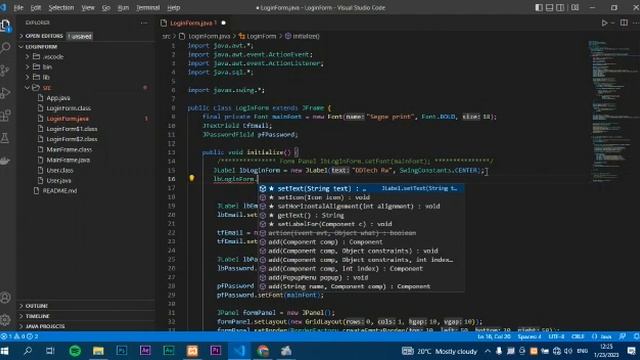The height and width of the screenshot is (360, 640).
Task: Run the Java file with play icon
Action: tap(604, 23)
